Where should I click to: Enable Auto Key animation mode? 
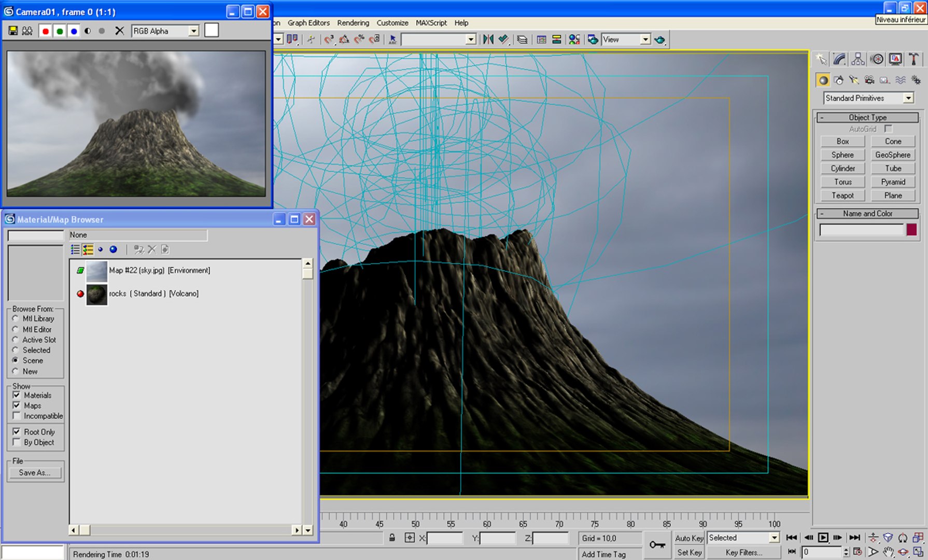(x=689, y=538)
